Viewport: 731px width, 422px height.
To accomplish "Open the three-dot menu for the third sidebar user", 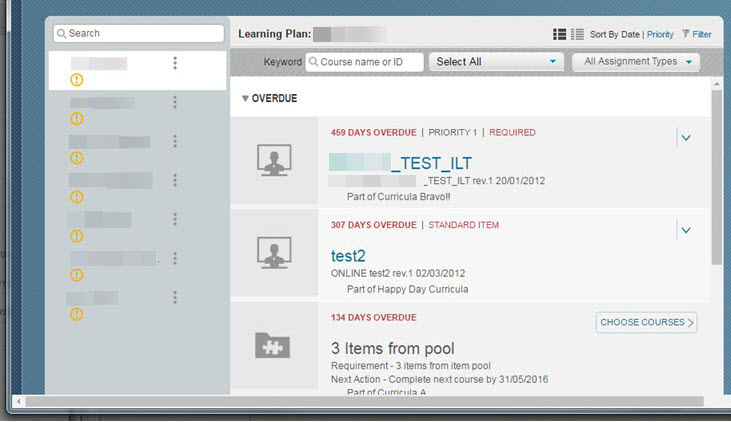I will 175,141.
